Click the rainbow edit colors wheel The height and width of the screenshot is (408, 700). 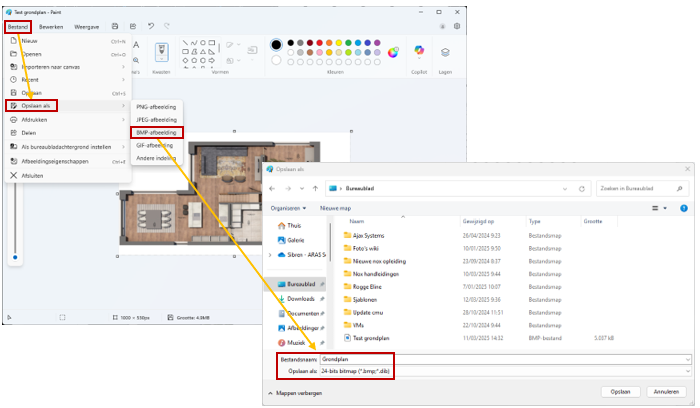393,52
